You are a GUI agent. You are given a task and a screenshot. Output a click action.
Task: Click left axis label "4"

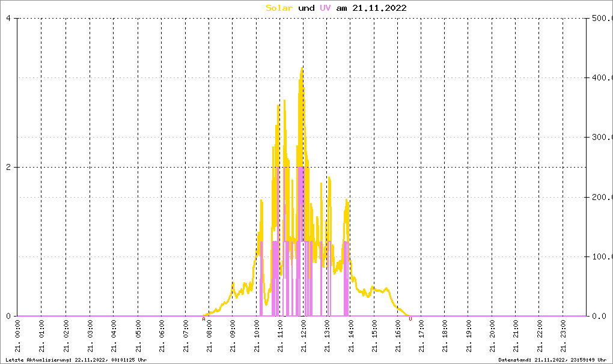tap(8, 18)
